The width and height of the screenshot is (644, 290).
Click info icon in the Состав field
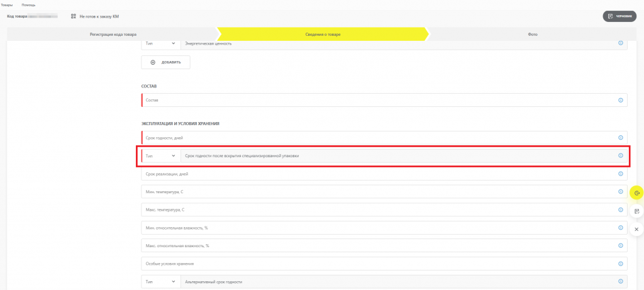(x=620, y=101)
